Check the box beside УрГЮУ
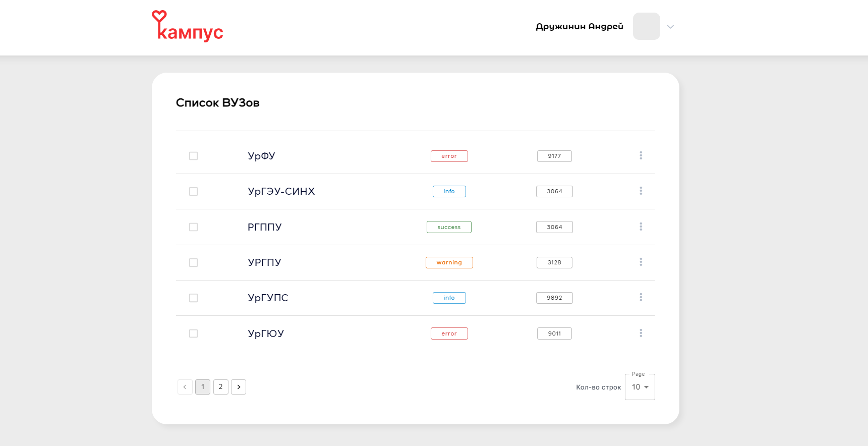This screenshot has width=868, height=446. tap(193, 333)
